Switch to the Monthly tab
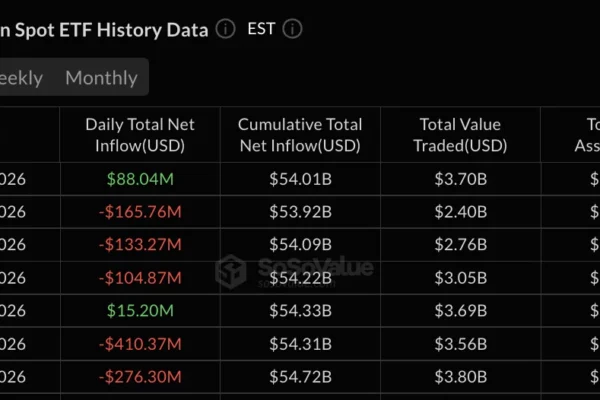Screen dimensions: 600x400 pyautogui.click(x=101, y=78)
